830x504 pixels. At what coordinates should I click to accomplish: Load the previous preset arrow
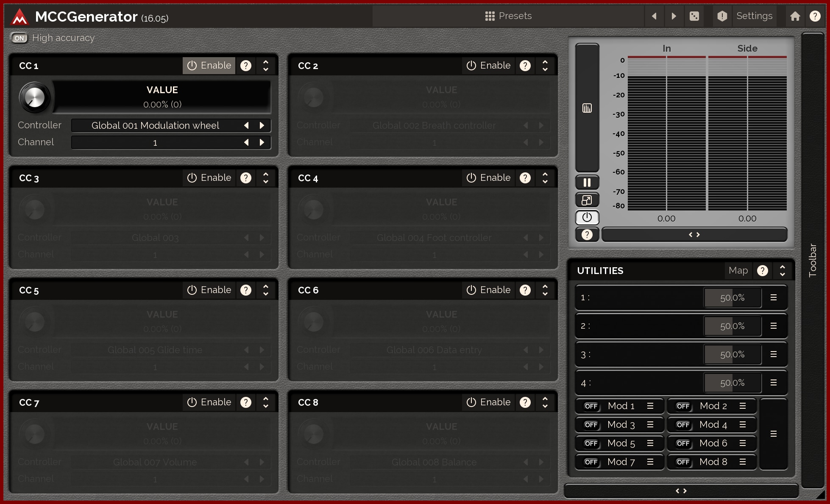pyautogui.click(x=654, y=16)
